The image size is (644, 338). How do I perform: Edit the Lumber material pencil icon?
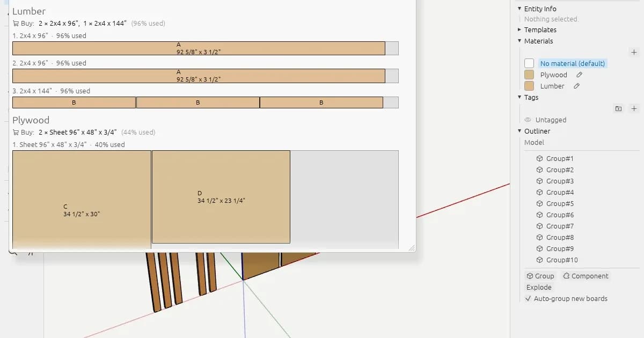[576, 86]
